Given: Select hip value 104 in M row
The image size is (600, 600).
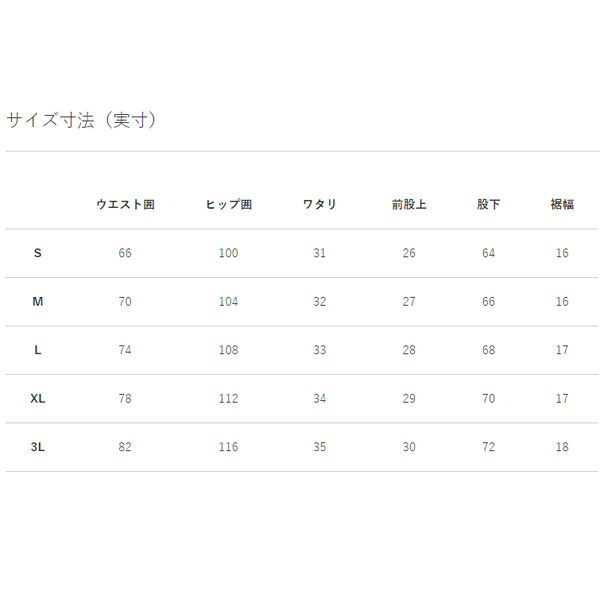Looking at the screenshot, I should coord(228,302).
